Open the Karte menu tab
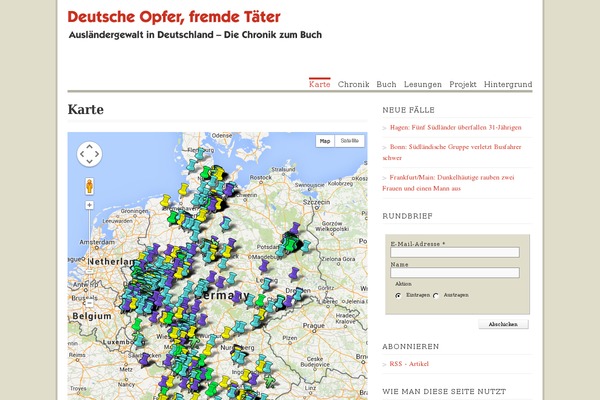Image resolution: width=600 pixels, height=400 pixels. (x=320, y=85)
